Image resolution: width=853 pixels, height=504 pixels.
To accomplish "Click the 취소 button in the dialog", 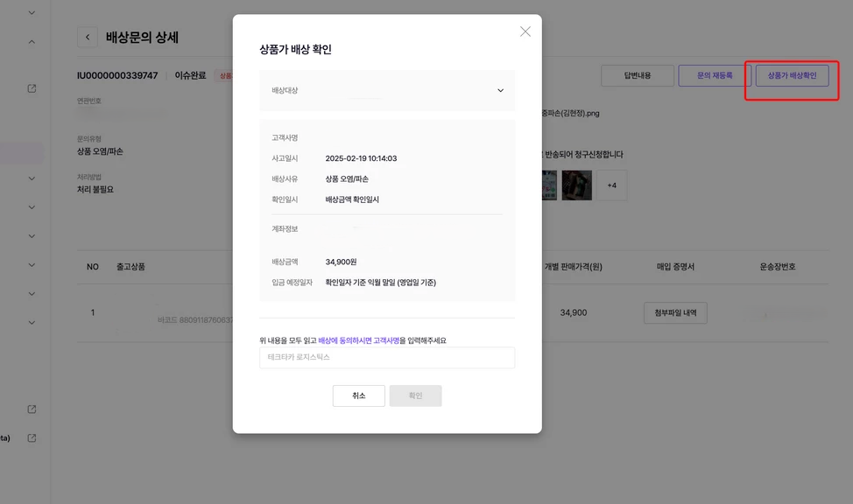I will 358,395.
